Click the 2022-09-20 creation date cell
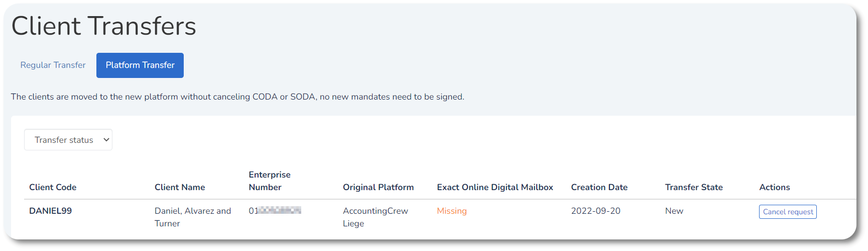 pyautogui.click(x=595, y=211)
